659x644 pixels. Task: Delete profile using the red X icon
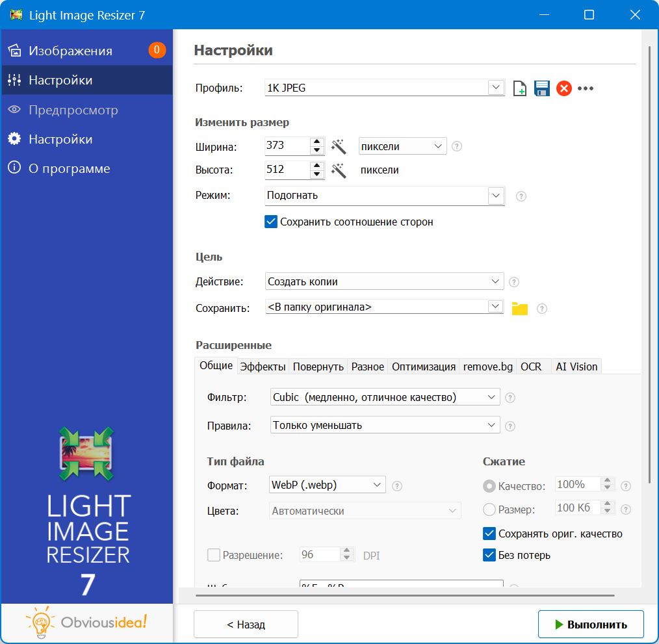click(564, 88)
